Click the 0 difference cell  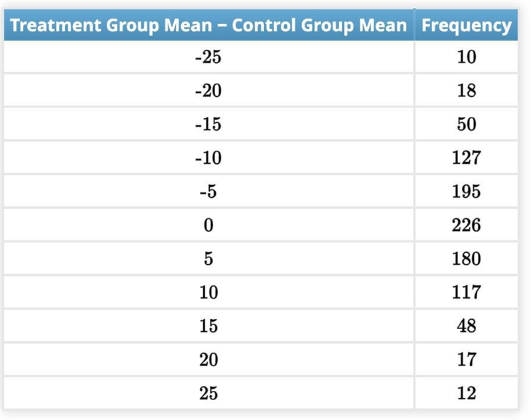208,225
